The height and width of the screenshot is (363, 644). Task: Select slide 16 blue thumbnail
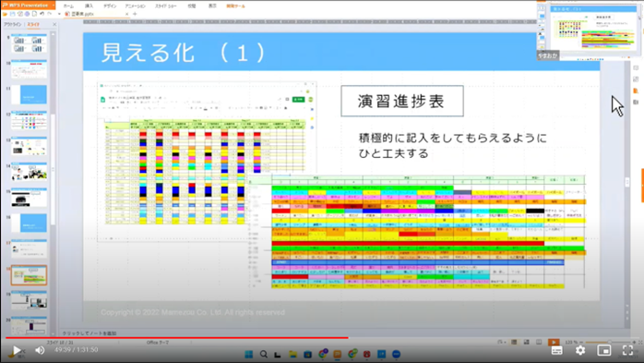coord(29,223)
